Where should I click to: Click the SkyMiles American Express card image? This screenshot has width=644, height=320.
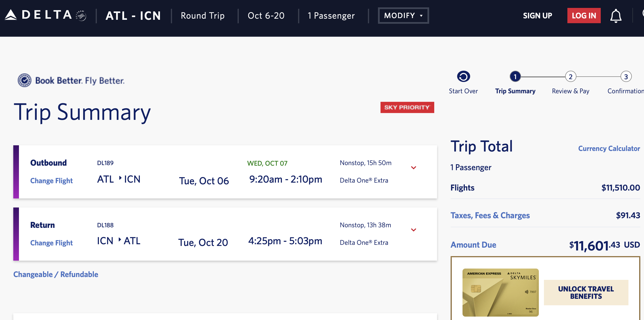tap(500, 293)
